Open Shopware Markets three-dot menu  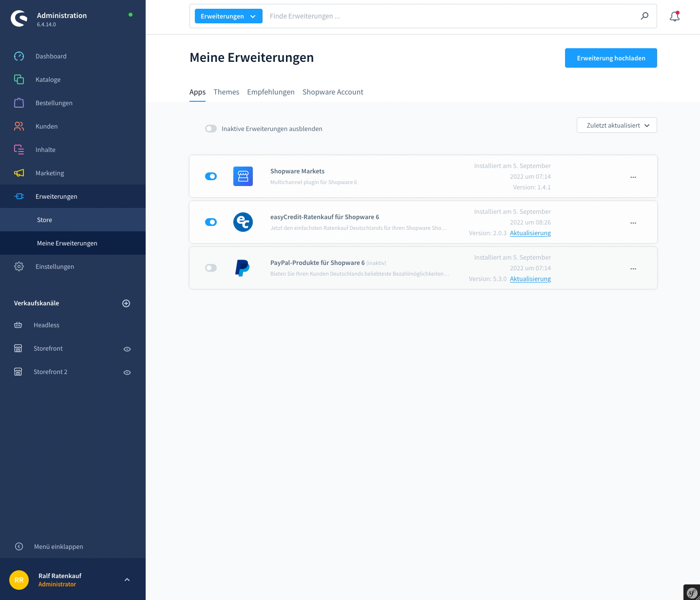click(633, 177)
